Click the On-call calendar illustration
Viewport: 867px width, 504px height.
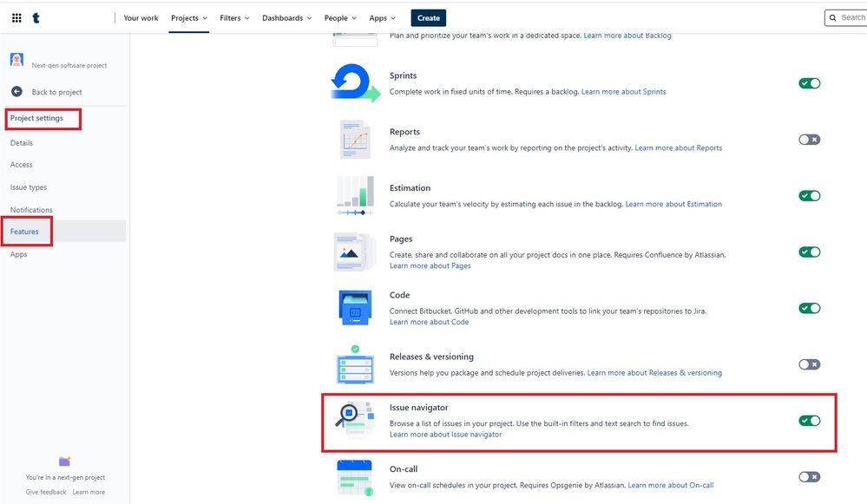coord(355,477)
